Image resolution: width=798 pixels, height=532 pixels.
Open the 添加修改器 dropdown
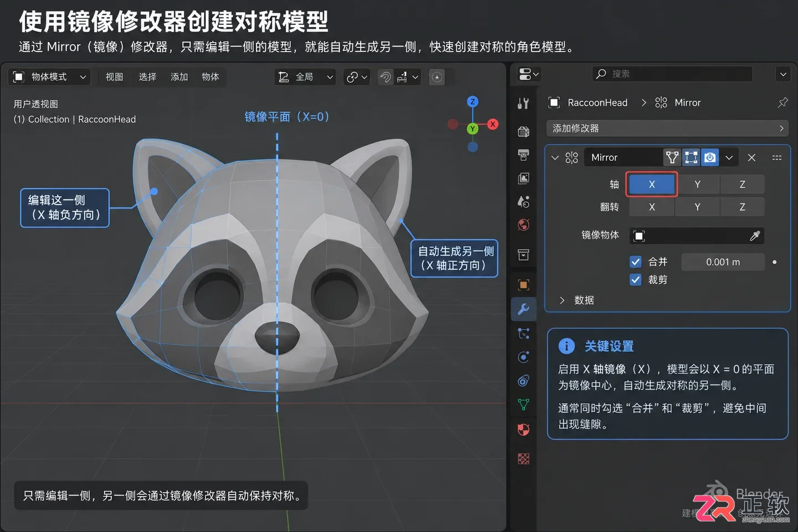click(x=667, y=129)
